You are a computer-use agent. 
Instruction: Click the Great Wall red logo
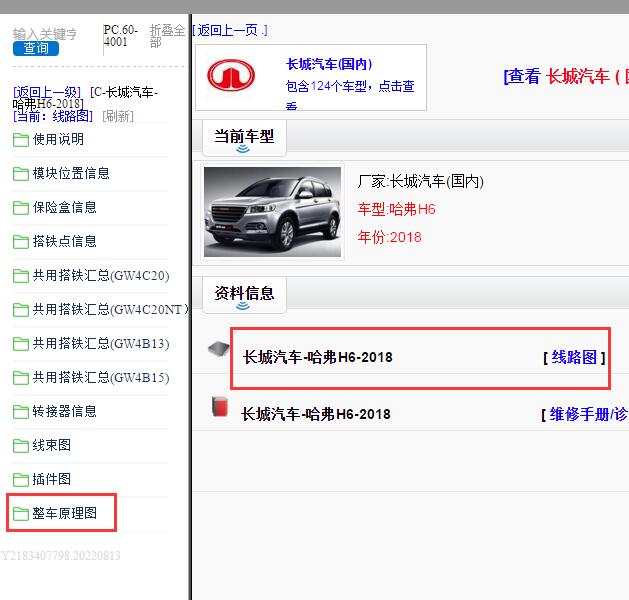tap(231, 75)
